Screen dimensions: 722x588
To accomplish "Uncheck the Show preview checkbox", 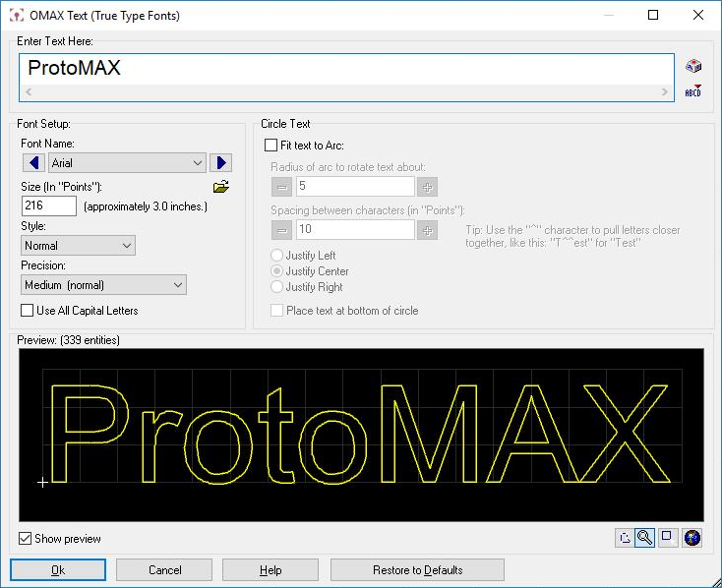I will tap(26, 539).
